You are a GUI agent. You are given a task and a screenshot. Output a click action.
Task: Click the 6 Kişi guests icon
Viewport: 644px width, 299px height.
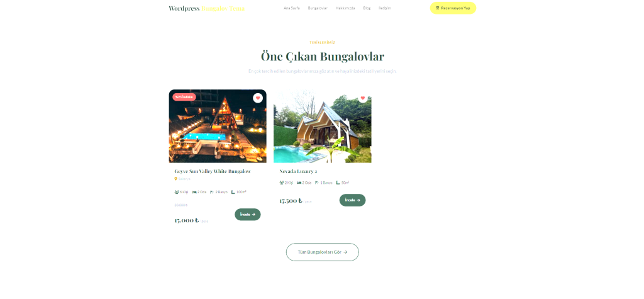point(177,192)
